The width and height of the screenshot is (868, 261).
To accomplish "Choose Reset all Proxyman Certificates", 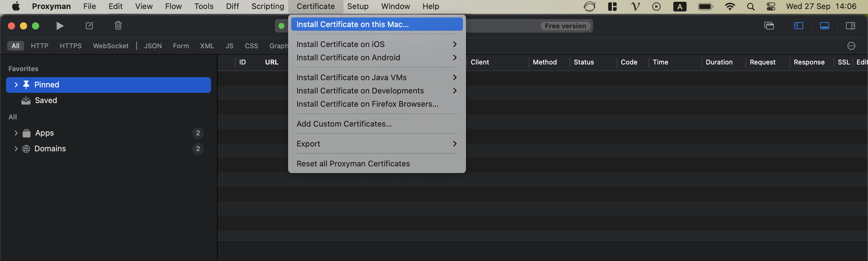I will (x=353, y=164).
